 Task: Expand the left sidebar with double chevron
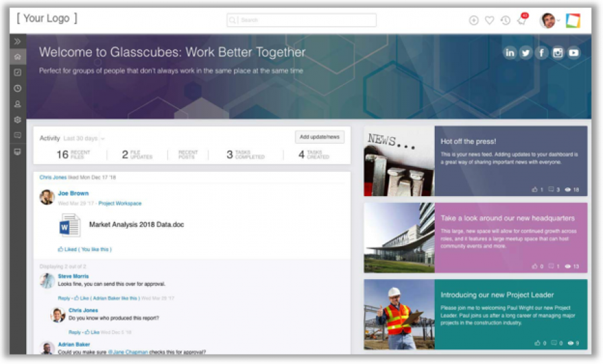pyautogui.click(x=17, y=41)
